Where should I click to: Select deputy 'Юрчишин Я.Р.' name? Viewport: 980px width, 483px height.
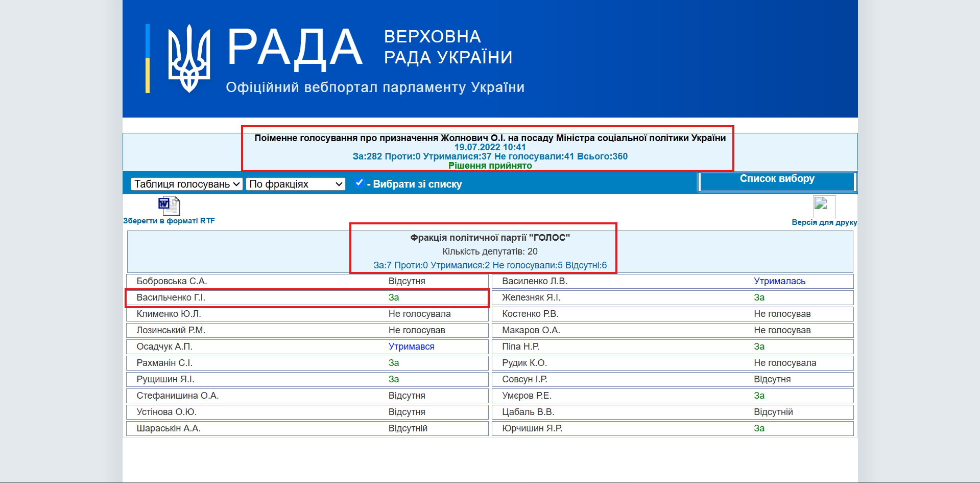click(x=532, y=428)
